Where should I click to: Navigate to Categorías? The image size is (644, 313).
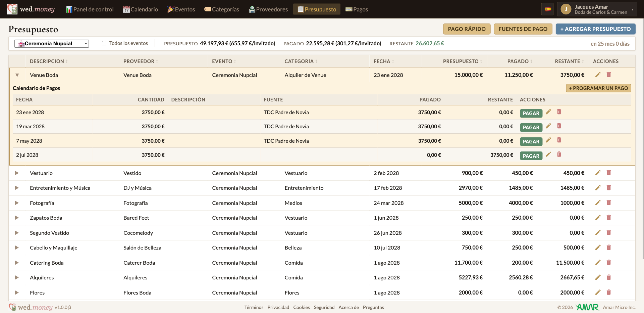(221, 9)
